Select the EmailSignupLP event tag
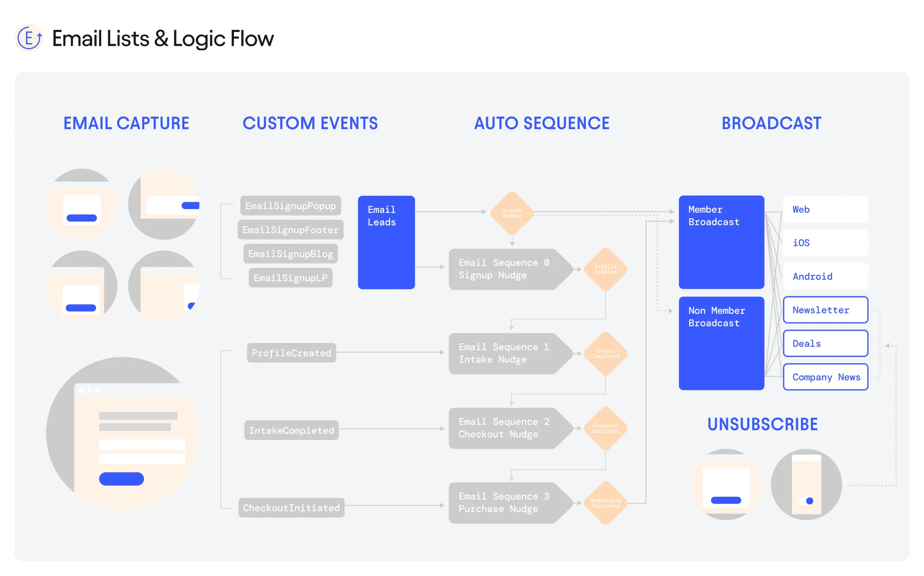 tap(290, 278)
